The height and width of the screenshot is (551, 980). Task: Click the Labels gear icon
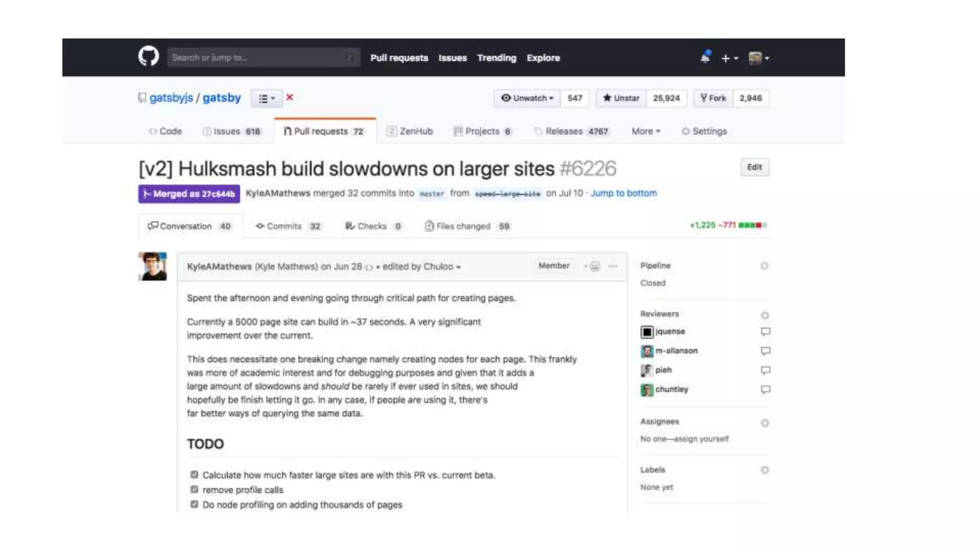[764, 470]
